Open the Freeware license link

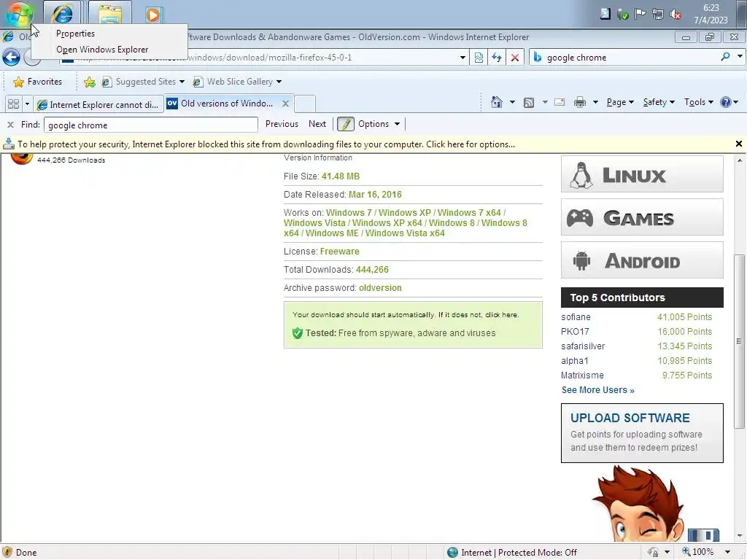point(340,252)
